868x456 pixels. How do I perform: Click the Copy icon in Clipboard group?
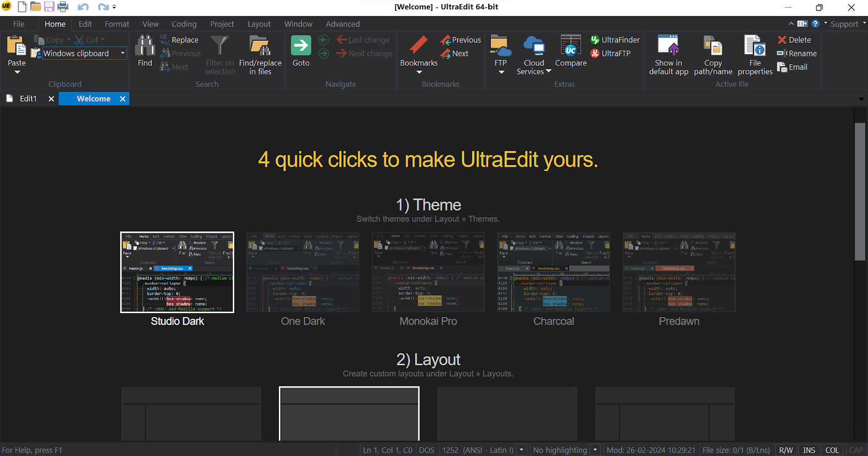click(39, 40)
